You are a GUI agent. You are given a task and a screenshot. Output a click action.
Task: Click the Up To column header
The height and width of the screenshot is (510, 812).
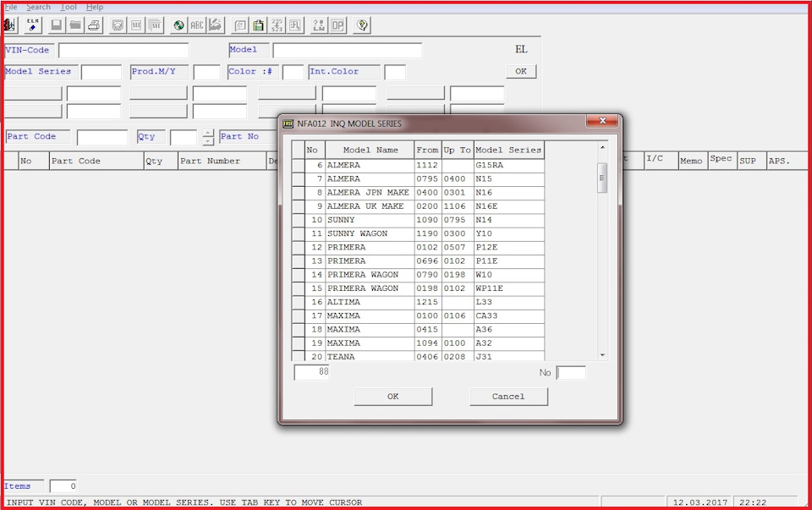tap(458, 150)
